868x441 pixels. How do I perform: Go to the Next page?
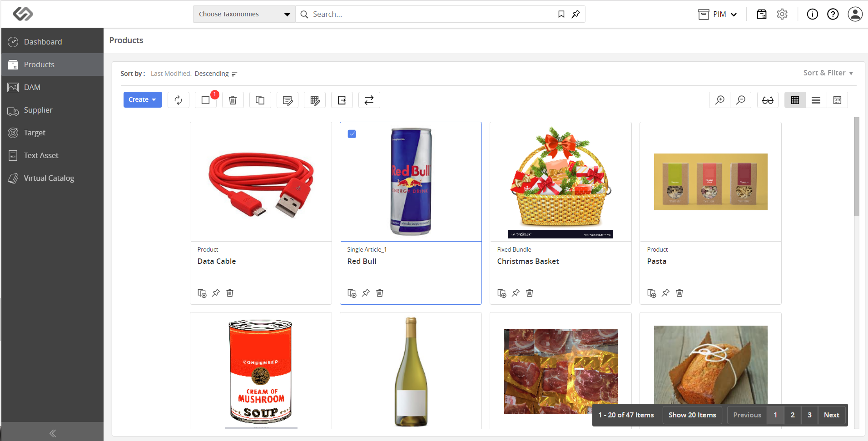(x=832, y=415)
